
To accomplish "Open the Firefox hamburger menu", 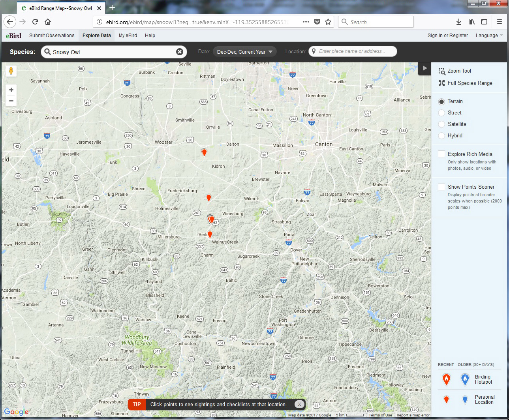I will tap(500, 22).
